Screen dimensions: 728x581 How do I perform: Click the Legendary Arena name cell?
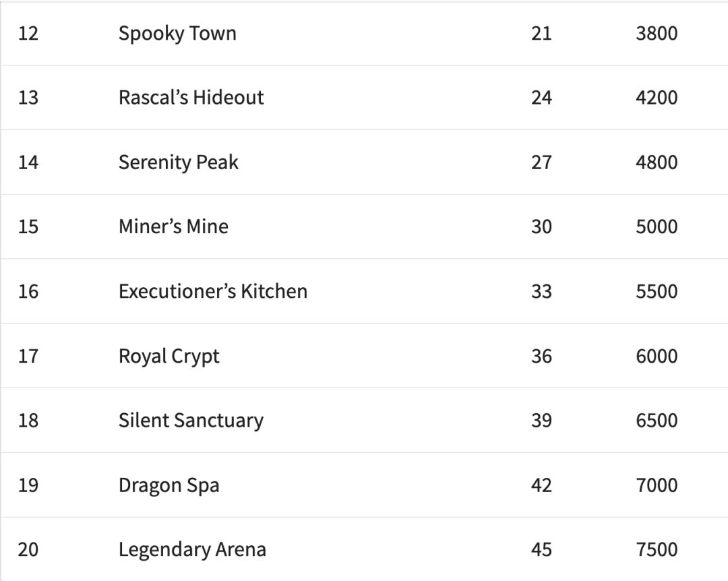[x=192, y=549]
